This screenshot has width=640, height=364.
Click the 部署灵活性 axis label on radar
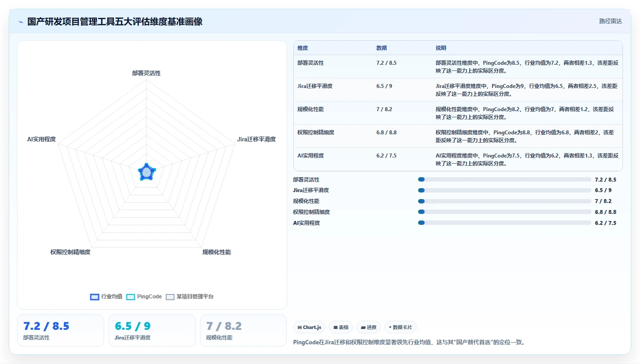tap(147, 73)
